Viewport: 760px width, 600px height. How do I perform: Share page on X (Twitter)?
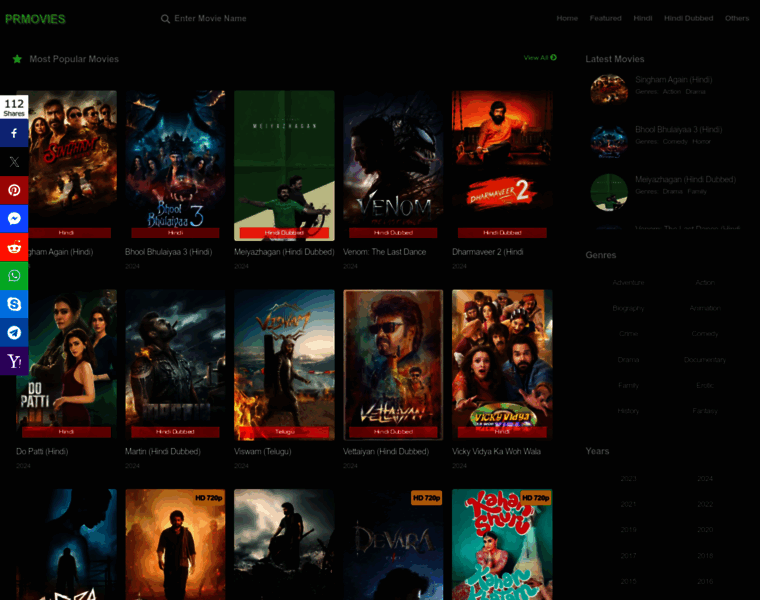[14, 162]
